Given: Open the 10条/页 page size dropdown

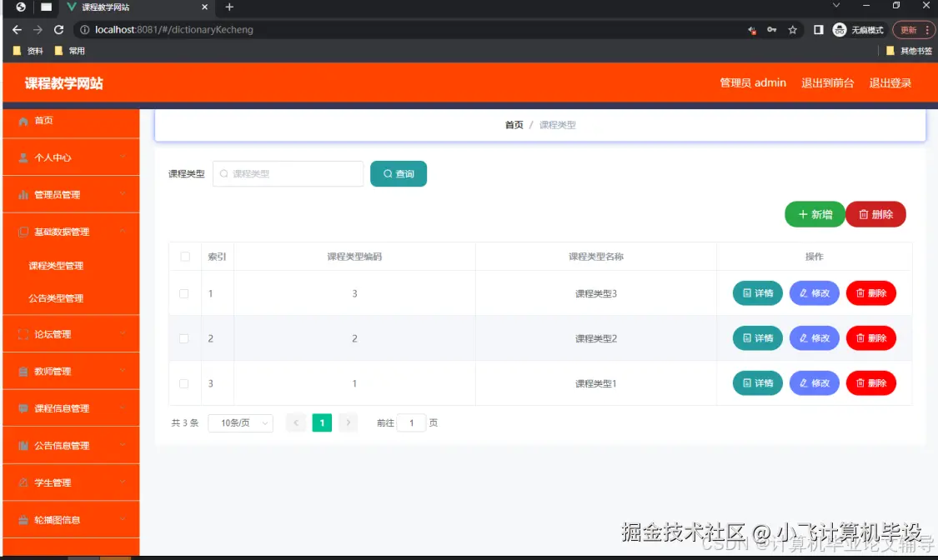Looking at the screenshot, I should (240, 422).
